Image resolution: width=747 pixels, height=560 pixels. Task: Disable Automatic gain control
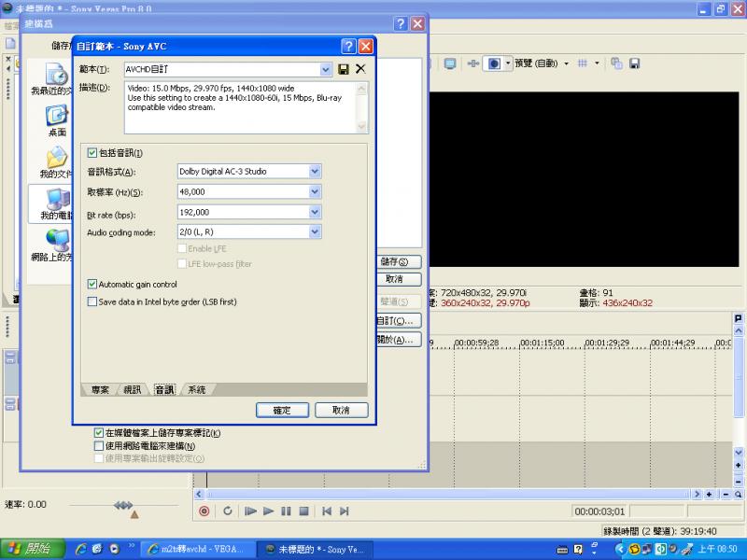point(92,284)
